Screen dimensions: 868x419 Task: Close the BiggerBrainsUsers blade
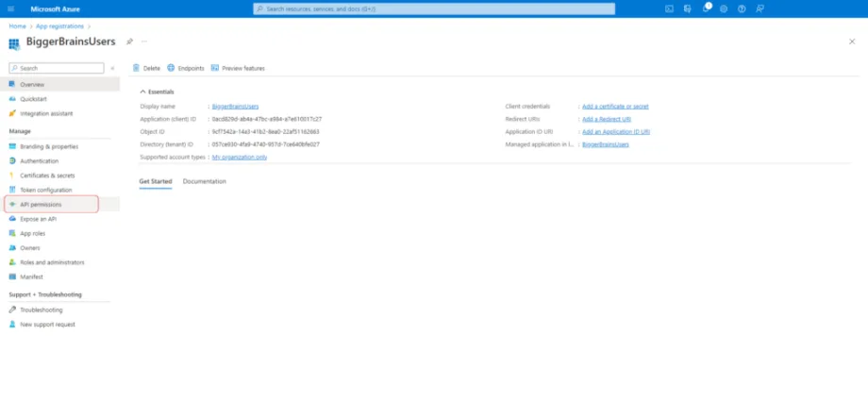click(852, 42)
